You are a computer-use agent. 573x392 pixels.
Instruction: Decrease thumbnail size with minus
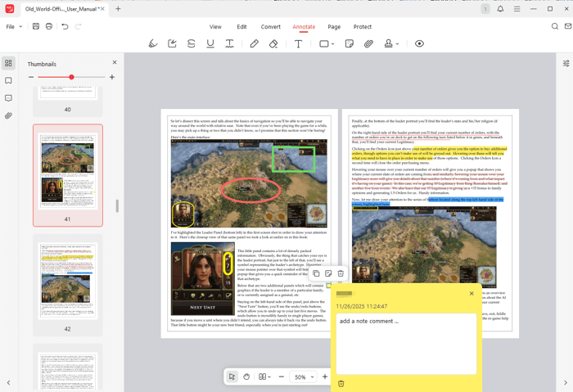31,77
